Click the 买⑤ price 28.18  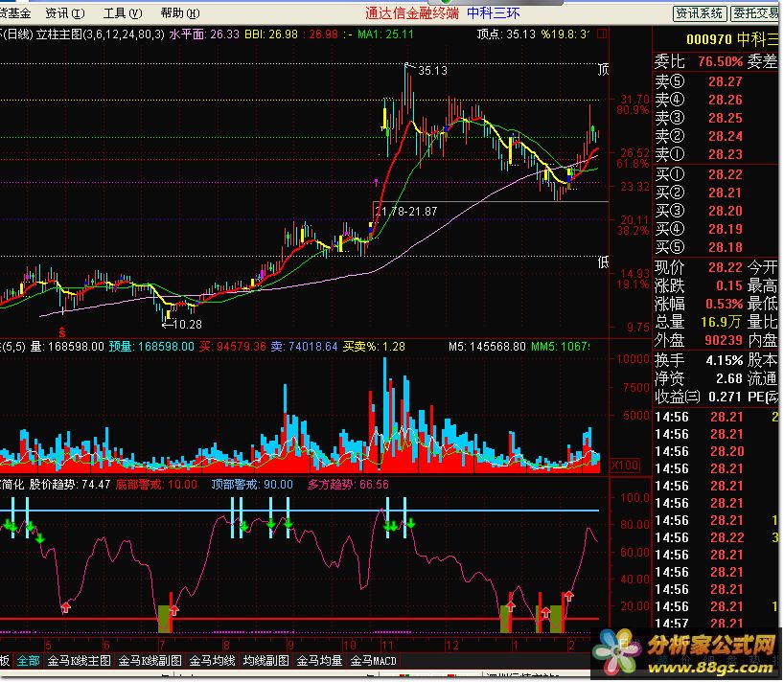726,247
